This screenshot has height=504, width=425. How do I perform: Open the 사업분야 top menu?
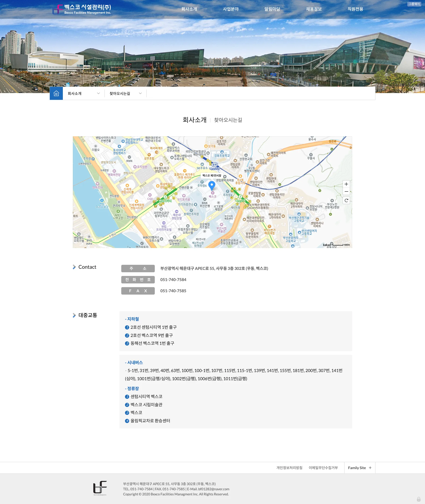point(231,9)
